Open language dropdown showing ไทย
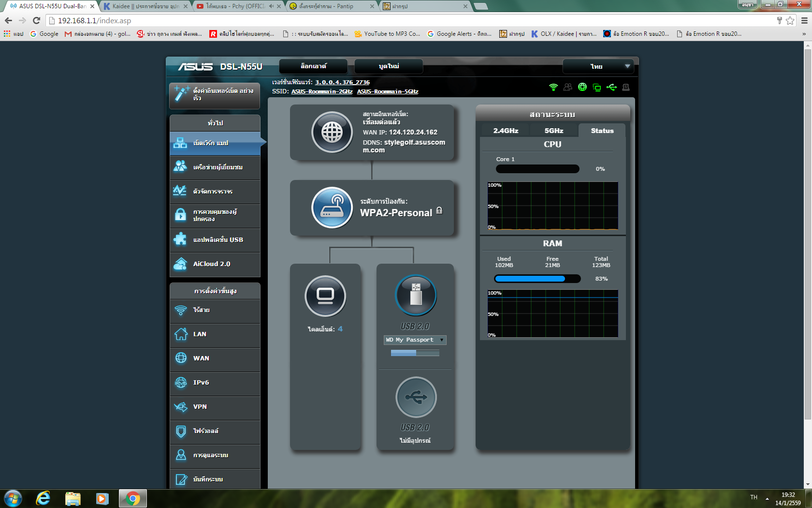812x508 pixels. click(x=599, y=66)
